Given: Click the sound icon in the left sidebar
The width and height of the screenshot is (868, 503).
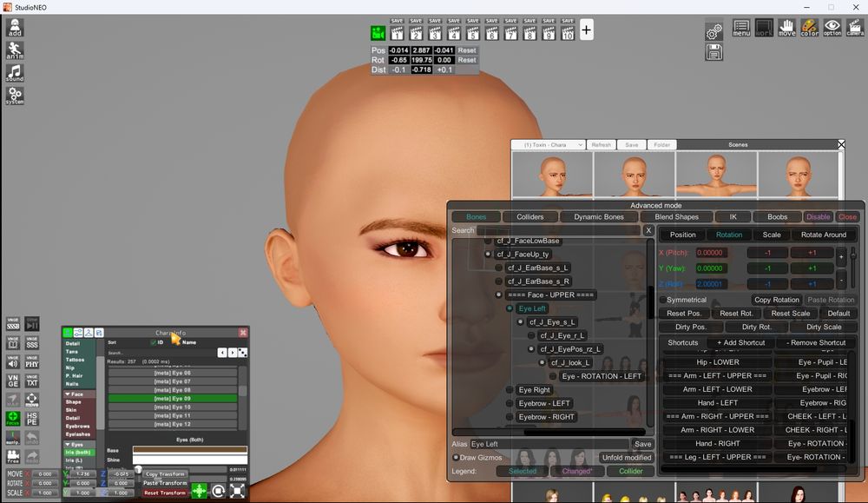Looking at the screenshot, I should click(14, 74).
